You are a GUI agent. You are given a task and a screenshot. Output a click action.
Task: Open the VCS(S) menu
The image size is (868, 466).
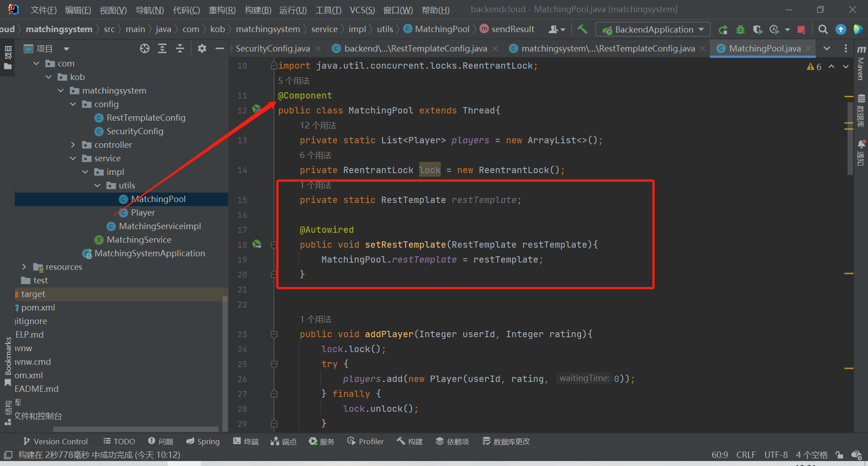362,10
